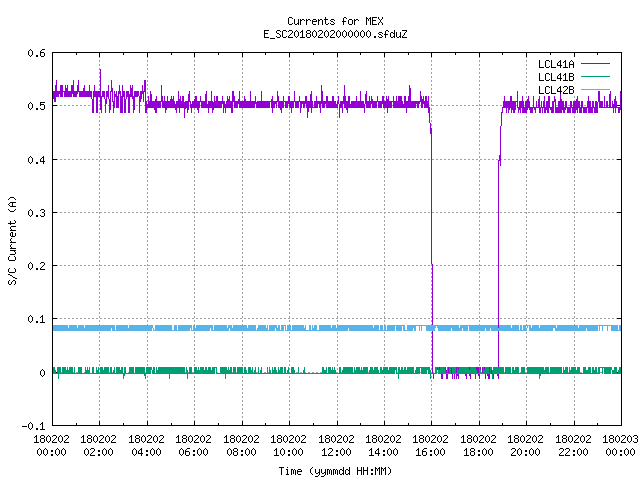Click the 0.6 y-axis tick label
The height and width of the screenshot is (480, 640).
(36, 53)
